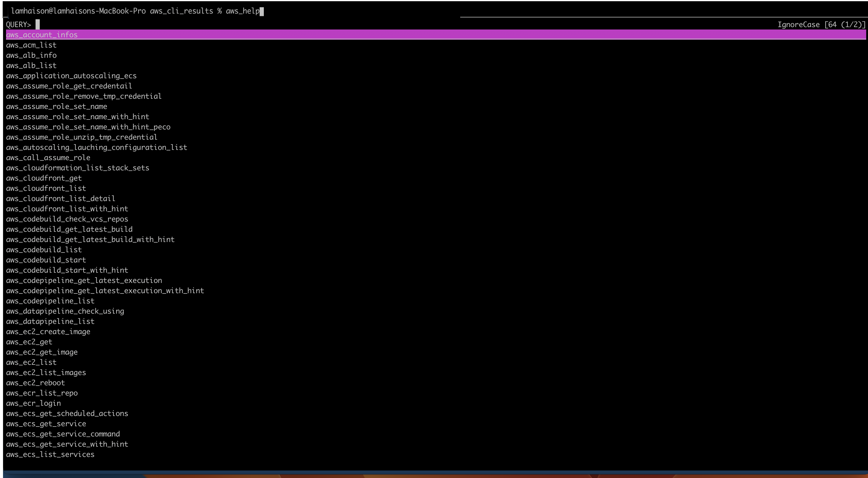
Task: Select aws_codebuild_start_with_hint in the list
Action: [x=67, y=270]
